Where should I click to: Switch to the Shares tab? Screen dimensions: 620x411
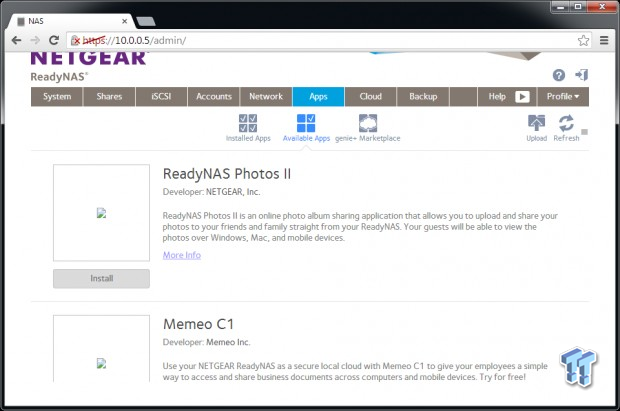[x=109, y=97]
